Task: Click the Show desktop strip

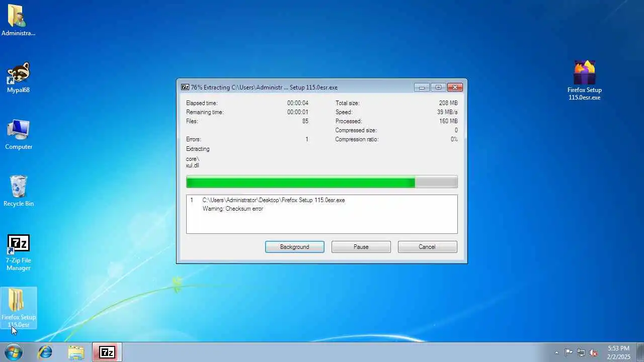Action: click(x=640, y=352)
